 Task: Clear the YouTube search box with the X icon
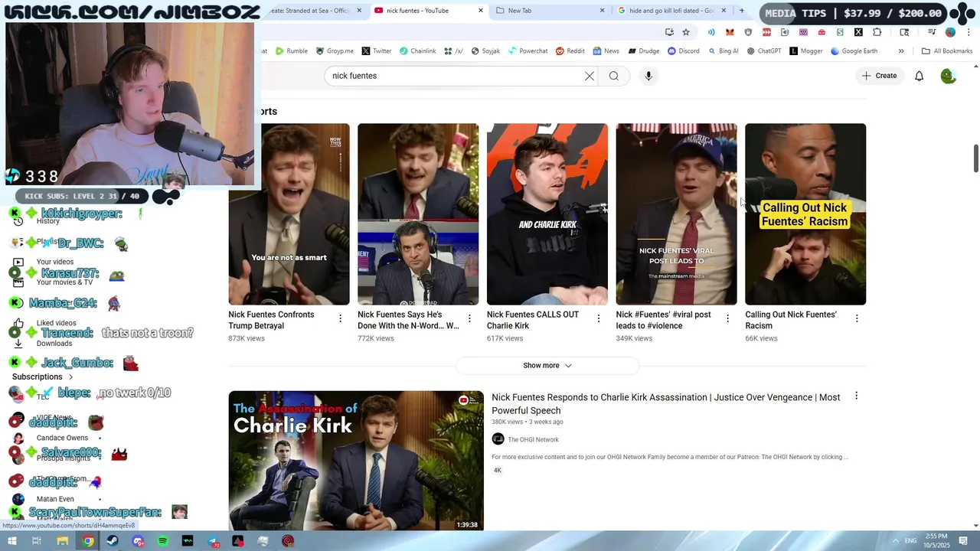coord(590,76)
